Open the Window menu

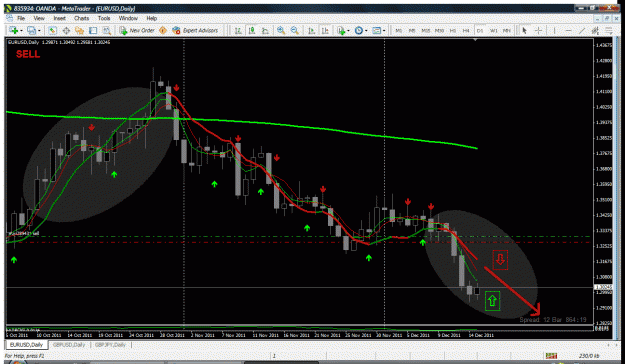point(128,18)
